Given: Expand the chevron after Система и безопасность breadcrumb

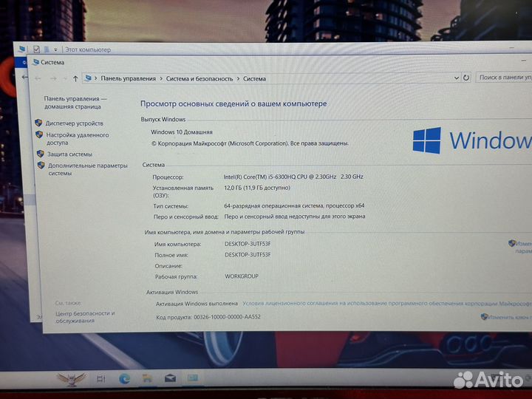Looking at the screenshot, I should tap(238, 79).
